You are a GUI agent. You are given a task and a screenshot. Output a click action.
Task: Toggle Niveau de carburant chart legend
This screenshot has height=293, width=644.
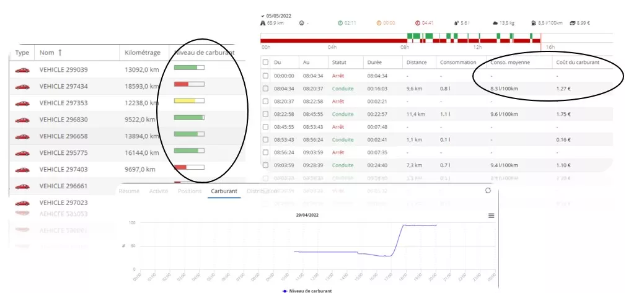tap(306, 291)
